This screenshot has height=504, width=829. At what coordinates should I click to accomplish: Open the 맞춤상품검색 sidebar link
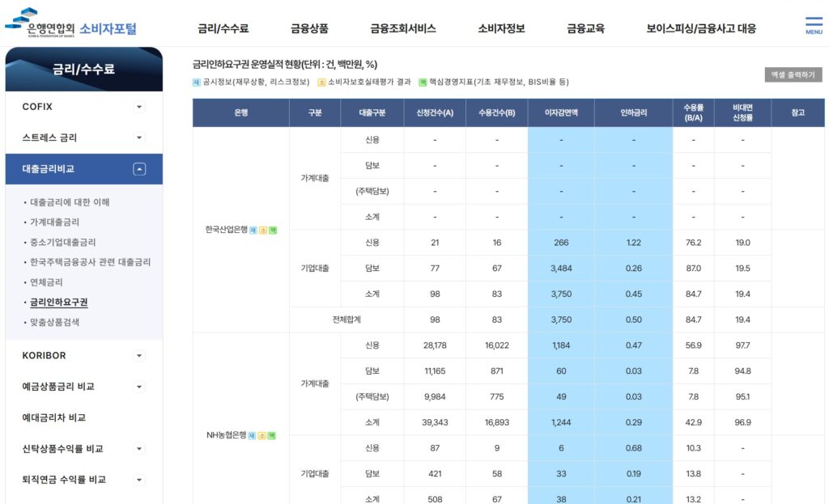[56, 321]
